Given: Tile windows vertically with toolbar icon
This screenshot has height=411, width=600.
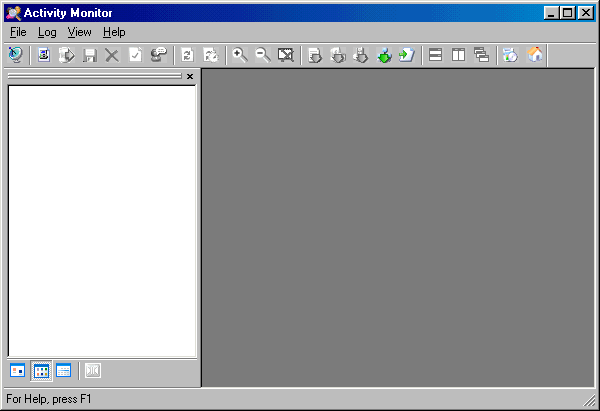Looking at the screenshot, I should coord(459,55).
